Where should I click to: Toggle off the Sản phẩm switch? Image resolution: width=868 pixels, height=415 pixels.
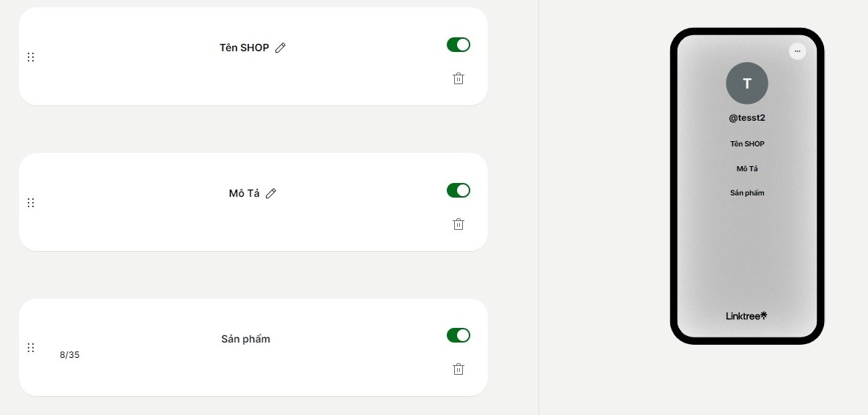[x=459, y=335]
